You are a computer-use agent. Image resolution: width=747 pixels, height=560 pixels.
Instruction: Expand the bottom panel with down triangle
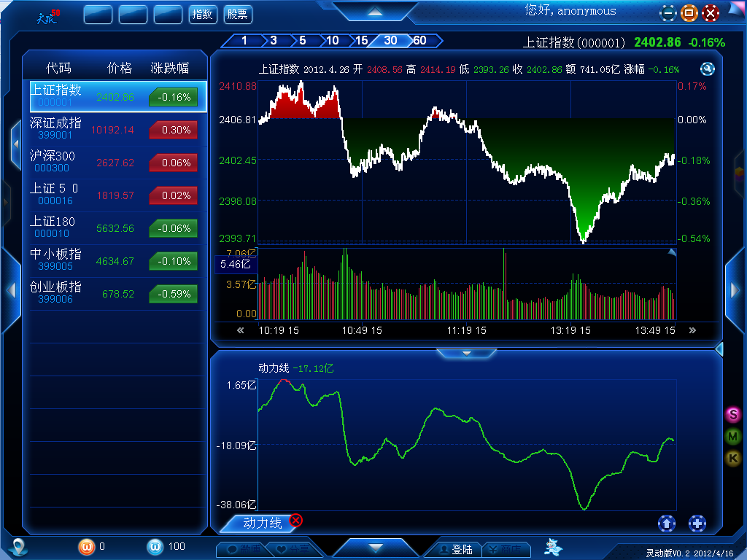click(375, 547)
